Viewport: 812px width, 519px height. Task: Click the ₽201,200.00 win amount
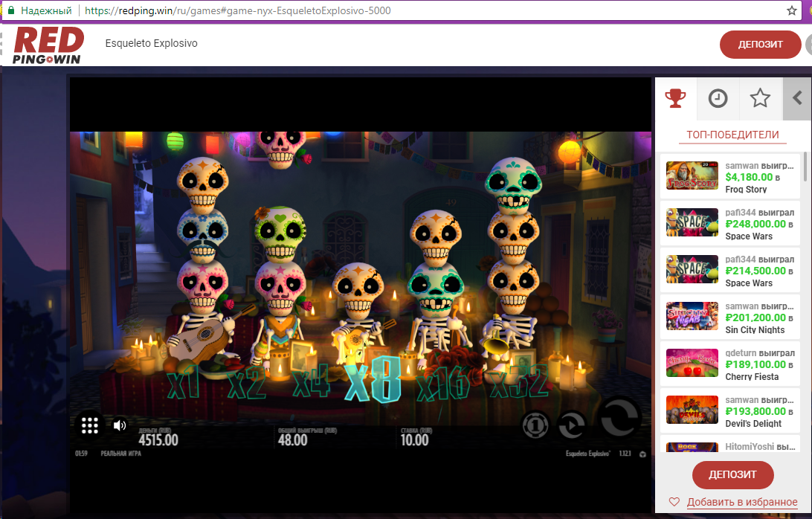pos(755,317)
